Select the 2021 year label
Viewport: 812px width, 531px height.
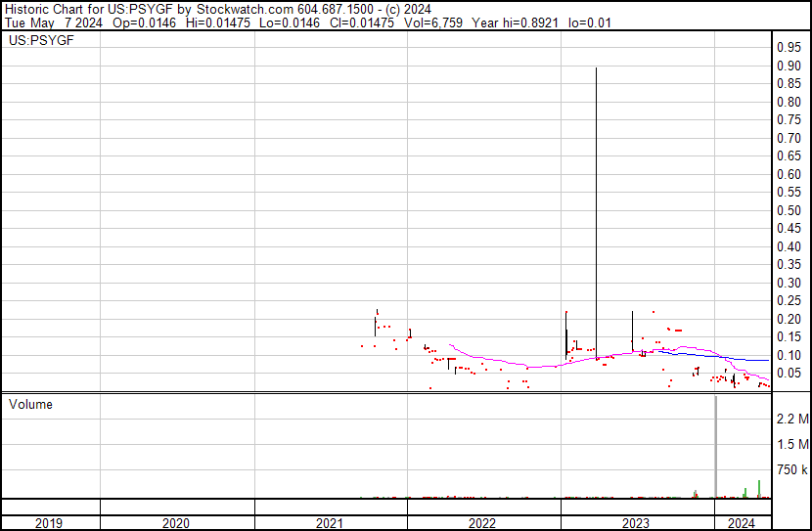coord(330,523)
